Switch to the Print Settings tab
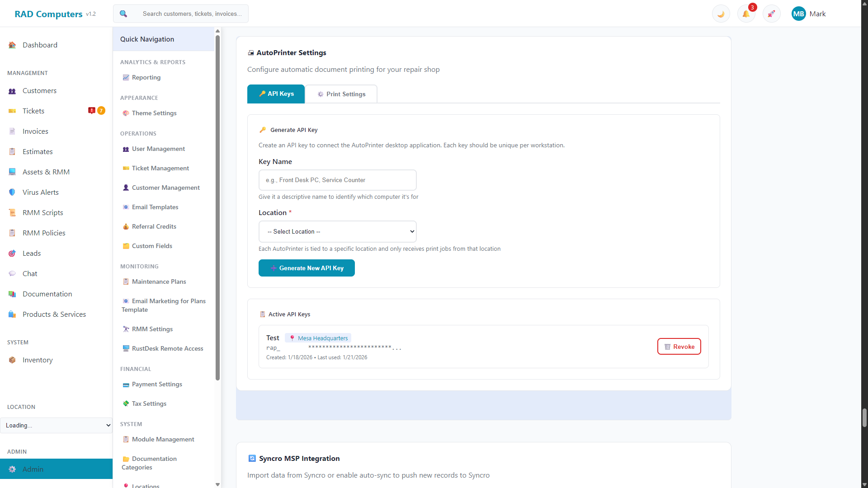The height and width of the screenshot is (488, 868). [x=341, y=94]
